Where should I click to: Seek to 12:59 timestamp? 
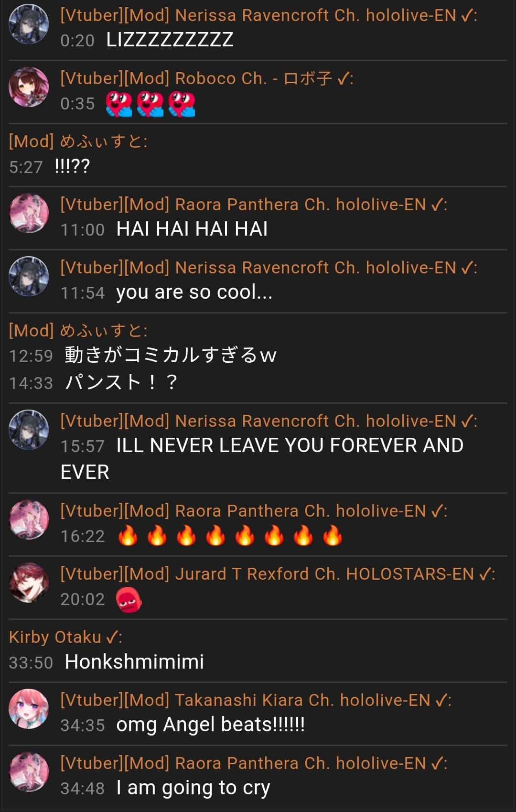[x=31, y=356]
